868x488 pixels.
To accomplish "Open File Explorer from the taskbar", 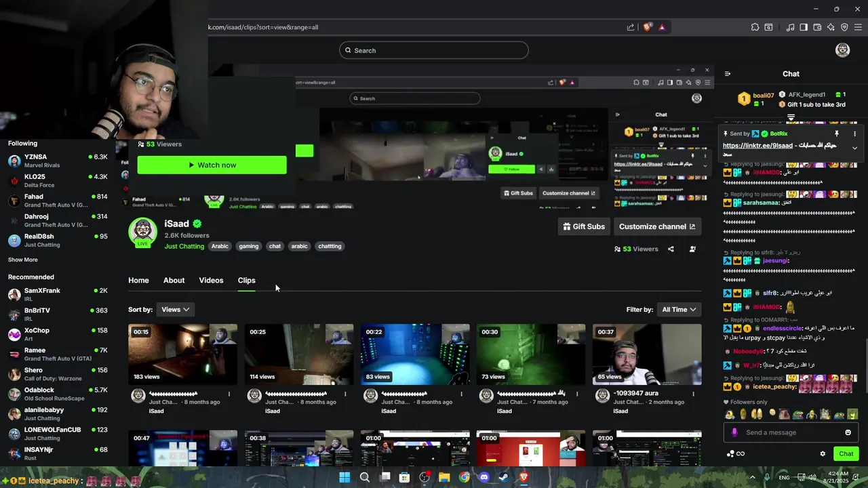I will pos(444,477).
